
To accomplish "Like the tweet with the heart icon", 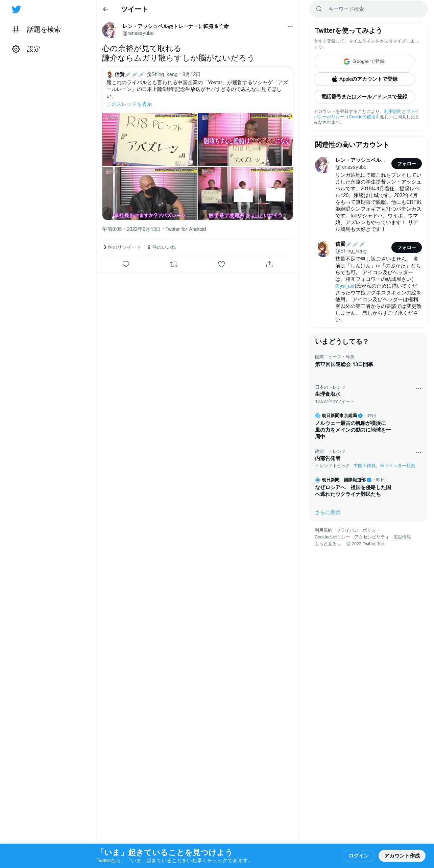I will click(x=221, y=264).
